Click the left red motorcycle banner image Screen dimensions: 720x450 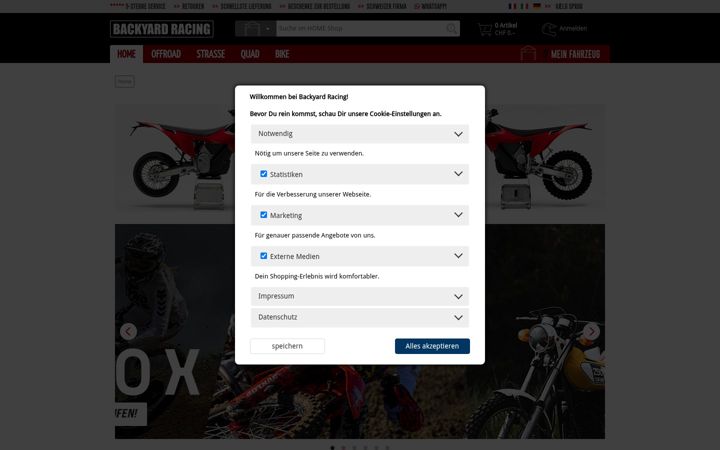point(174,157)
